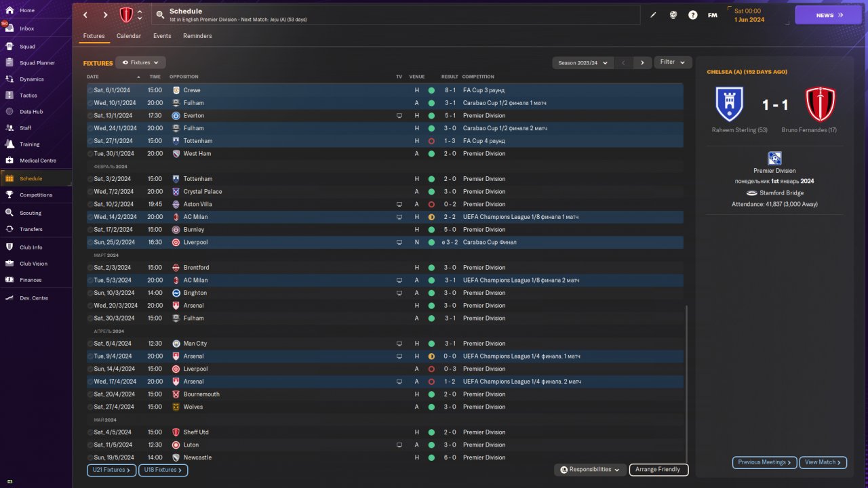Click the search magnifier icon

[159, 14]
